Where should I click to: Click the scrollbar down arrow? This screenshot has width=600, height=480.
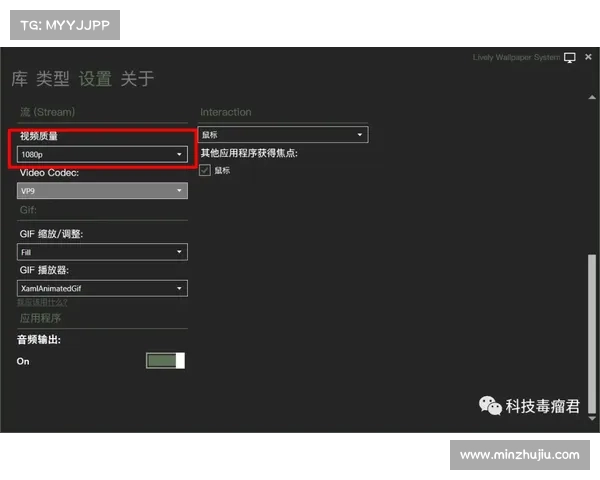pos(594,418)
